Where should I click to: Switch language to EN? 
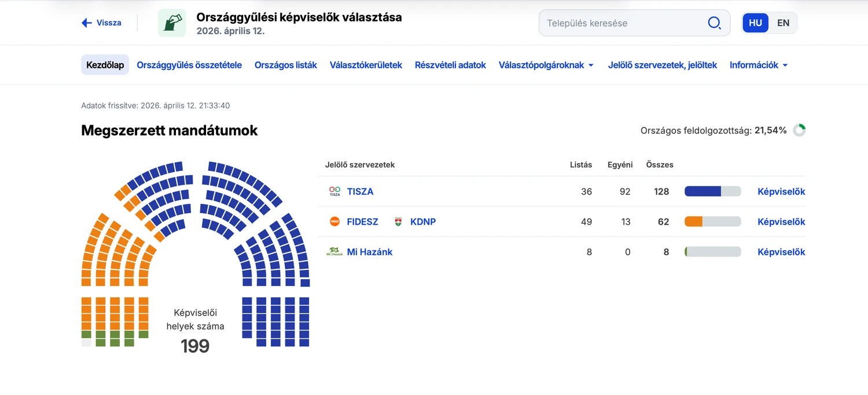coord(783,23)
